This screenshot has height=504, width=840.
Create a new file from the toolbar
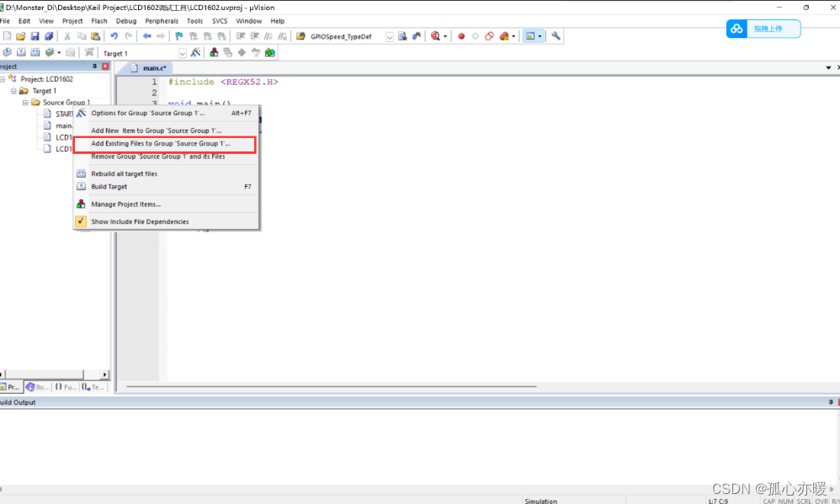7,36
